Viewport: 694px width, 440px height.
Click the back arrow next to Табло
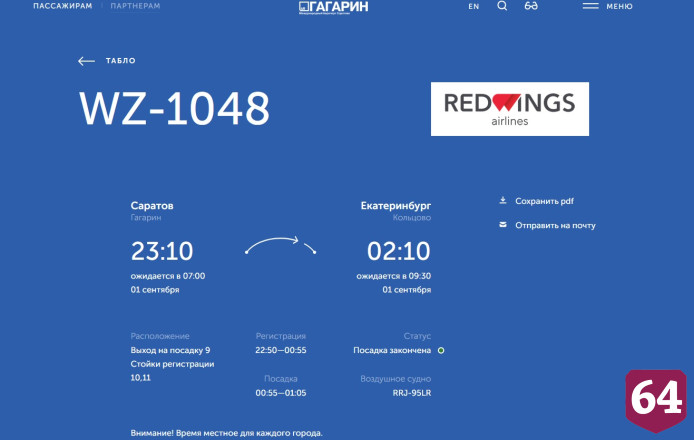point(86,61)
